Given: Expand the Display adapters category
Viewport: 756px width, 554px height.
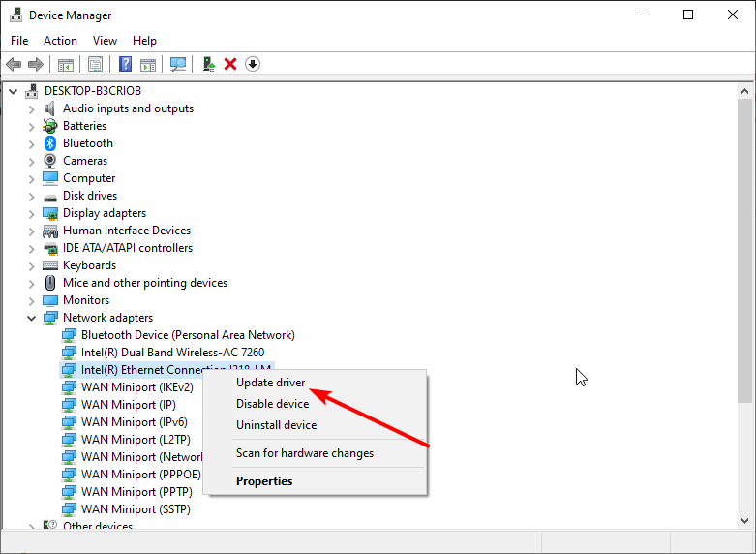Looking at the screenshot, I should [32, 214].
